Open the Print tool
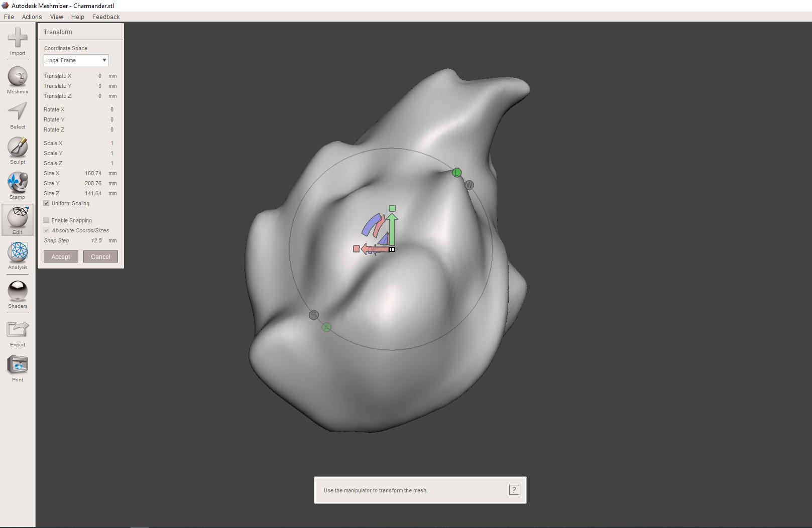Viewport: 812px width, 528px height. point(18,368)
